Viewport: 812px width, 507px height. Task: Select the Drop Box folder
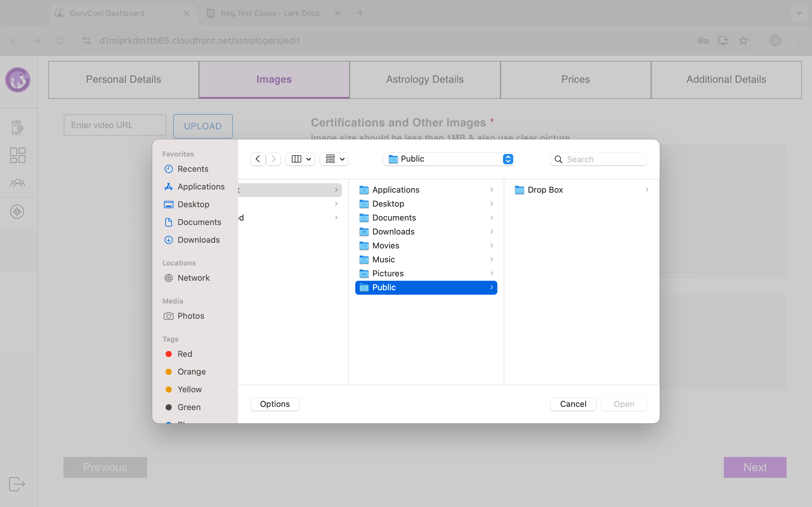(545, 190)
